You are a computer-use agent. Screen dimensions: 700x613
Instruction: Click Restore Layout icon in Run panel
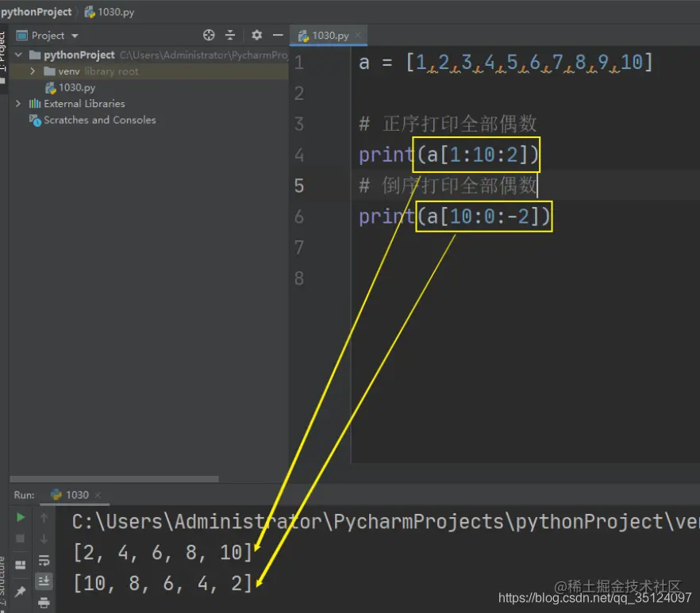(20, 565)
